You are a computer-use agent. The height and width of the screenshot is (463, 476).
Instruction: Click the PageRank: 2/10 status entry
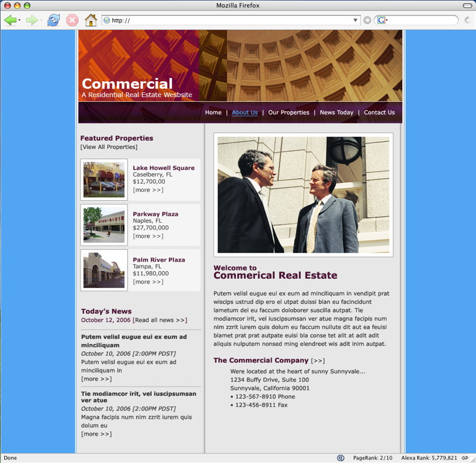coord(372,458)
